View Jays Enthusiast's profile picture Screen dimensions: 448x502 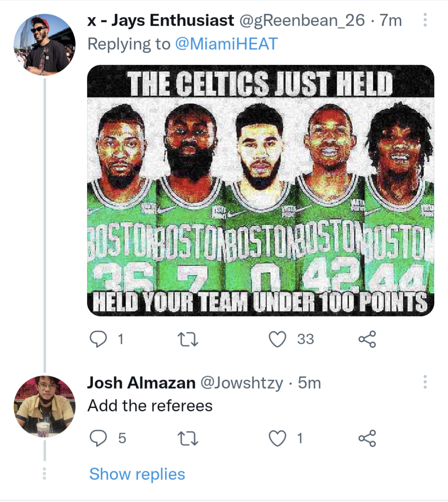(x=44, y=45)
